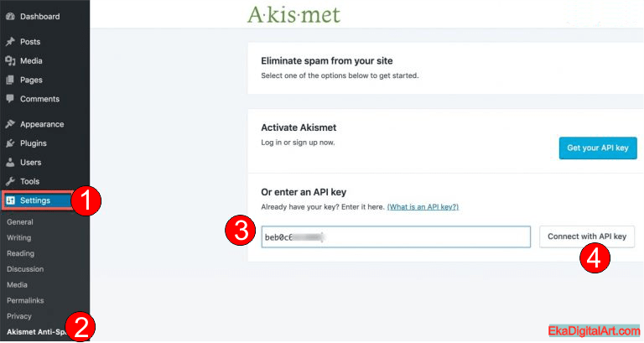Click the Pages document icon
This screenshot has height=343, width=644.
(x=10, y=80)
